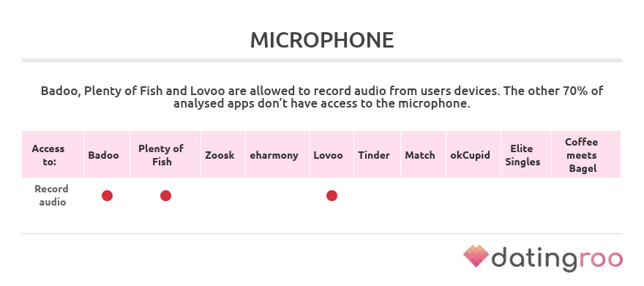Click the 'Access to:' header cell
The width and height of the screenshot is (644, 286).
pos(53,154)
